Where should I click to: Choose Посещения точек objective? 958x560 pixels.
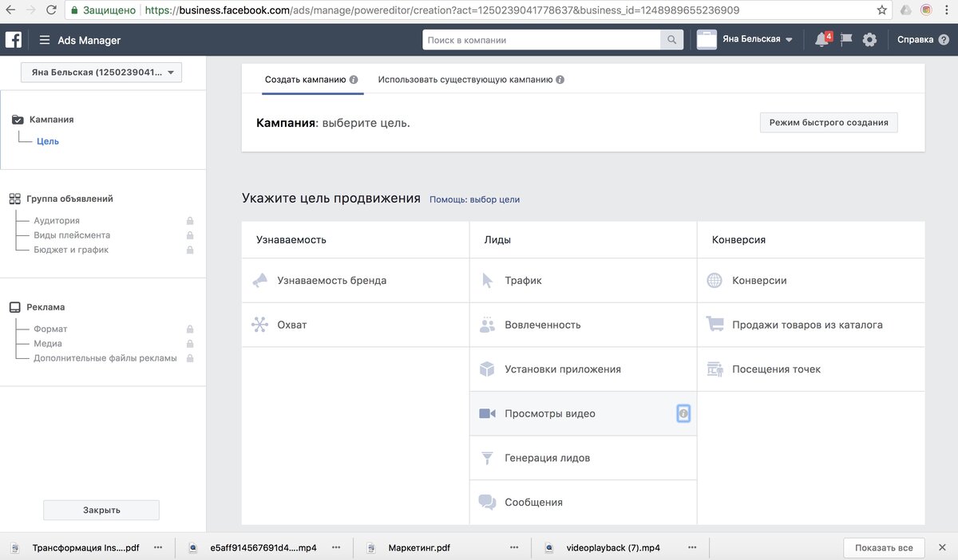click(x=811, y=369)
